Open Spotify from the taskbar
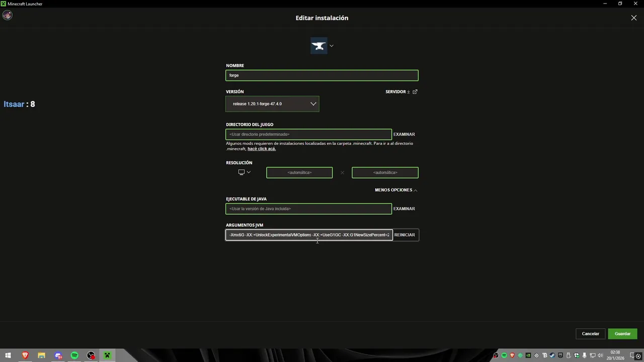644x362 pixels. pyautogui.click(x=74, y=355)
